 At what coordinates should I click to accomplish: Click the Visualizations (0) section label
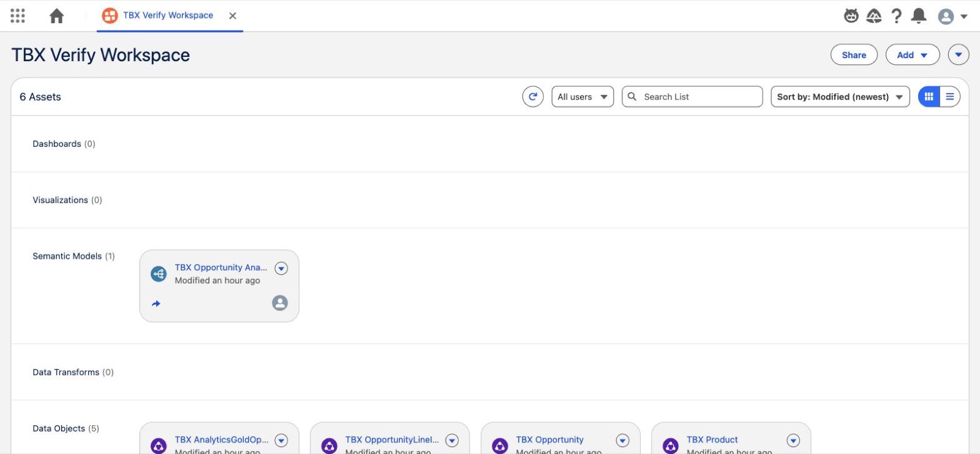[x=67, y=200]
